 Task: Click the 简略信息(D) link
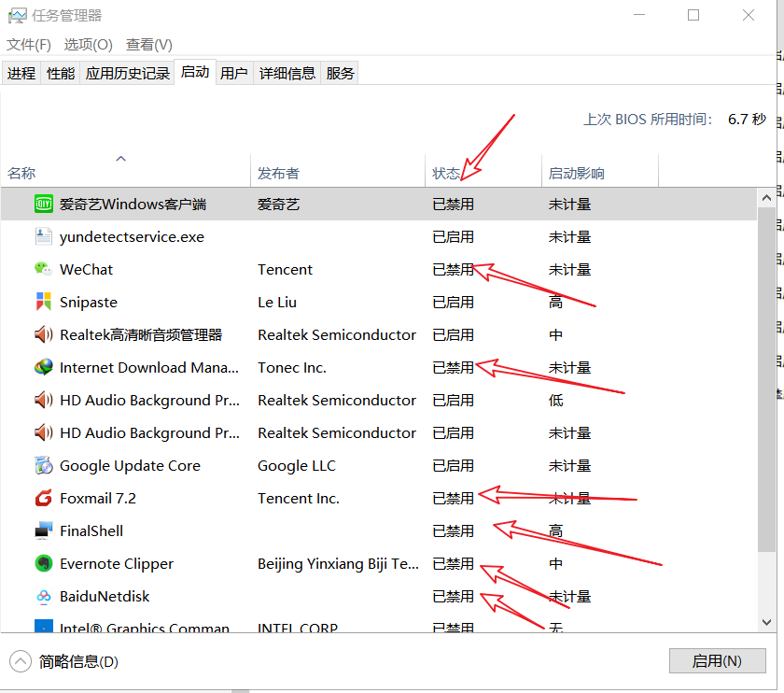click(78, 661)
